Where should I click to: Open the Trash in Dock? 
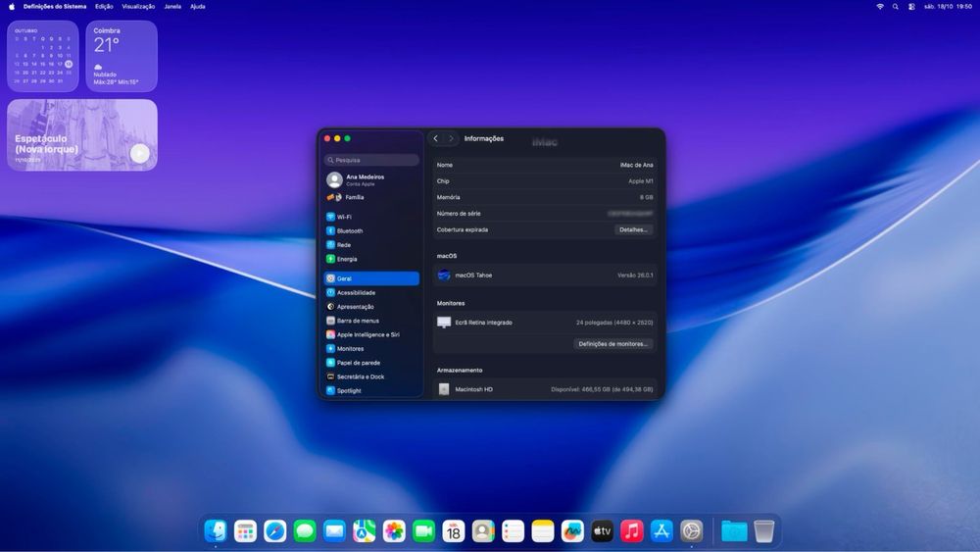point(763,530)
